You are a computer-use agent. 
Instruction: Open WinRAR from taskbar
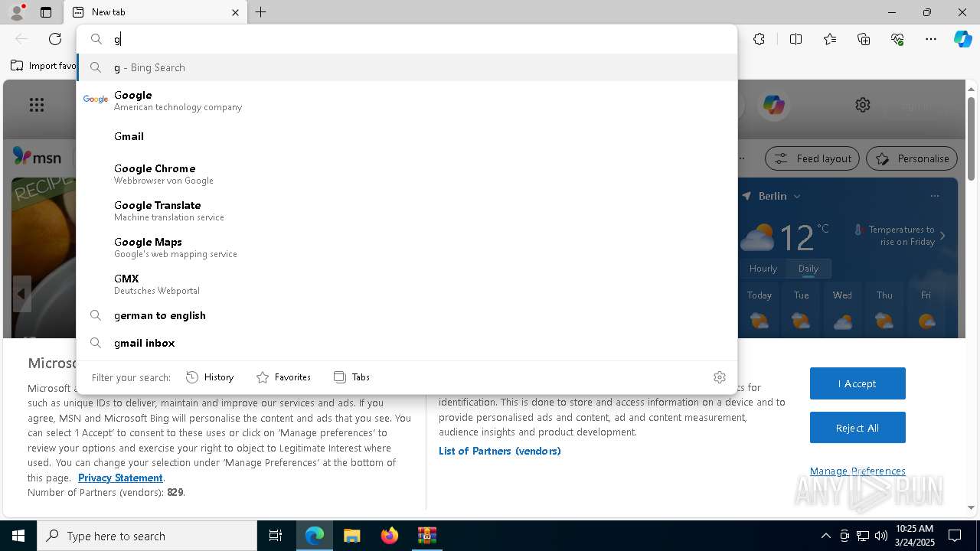click(x=426, y=536)
